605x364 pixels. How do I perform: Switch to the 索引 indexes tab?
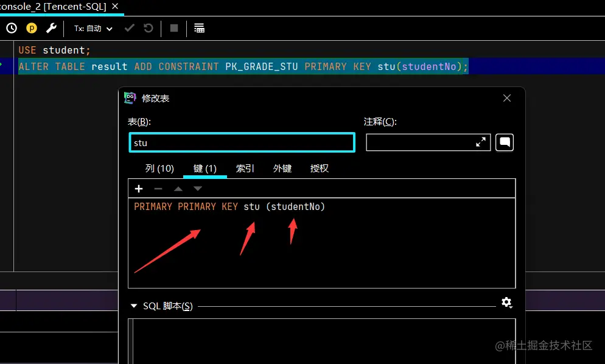click(245, 168)
